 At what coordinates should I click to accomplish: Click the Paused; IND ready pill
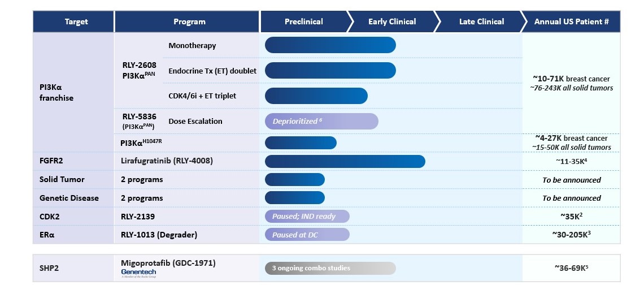pos(307,217)
